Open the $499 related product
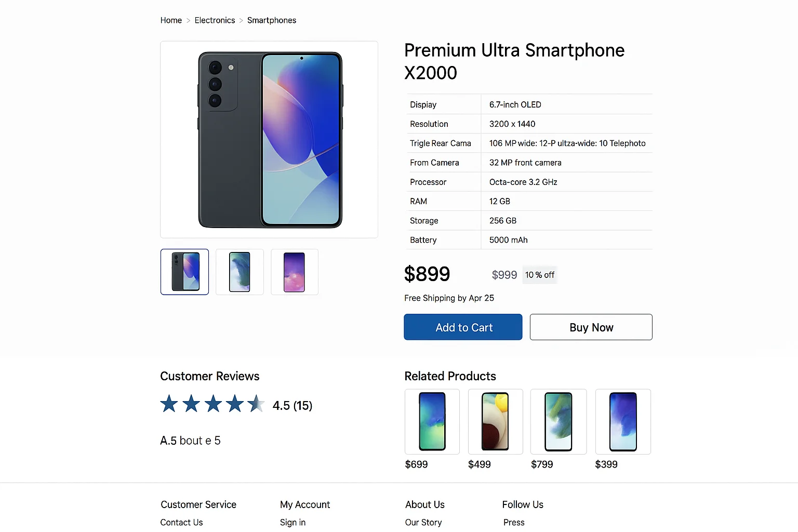798x532 pixels. pos(495,421)
